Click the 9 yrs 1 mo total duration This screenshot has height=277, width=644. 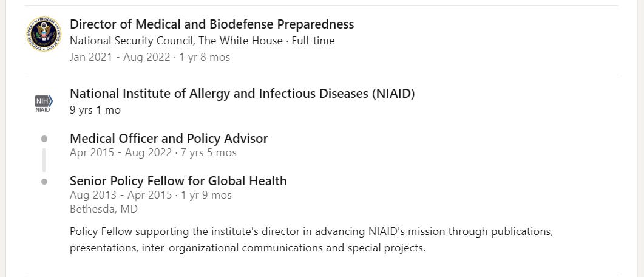[95, 111]
